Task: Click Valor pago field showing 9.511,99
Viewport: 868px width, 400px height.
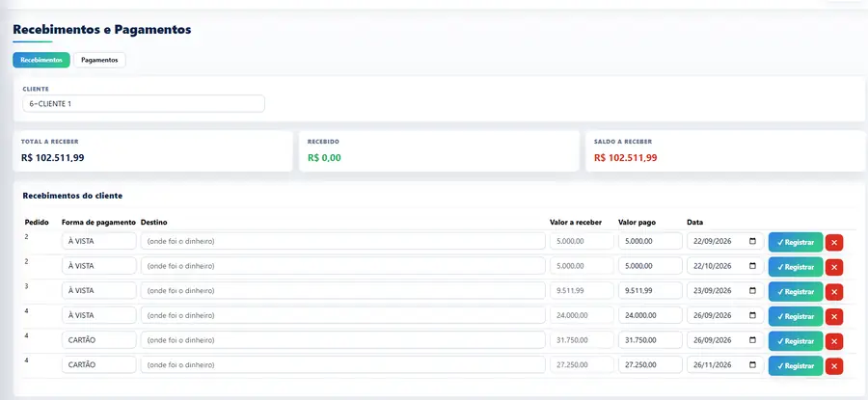Action: 650,290
